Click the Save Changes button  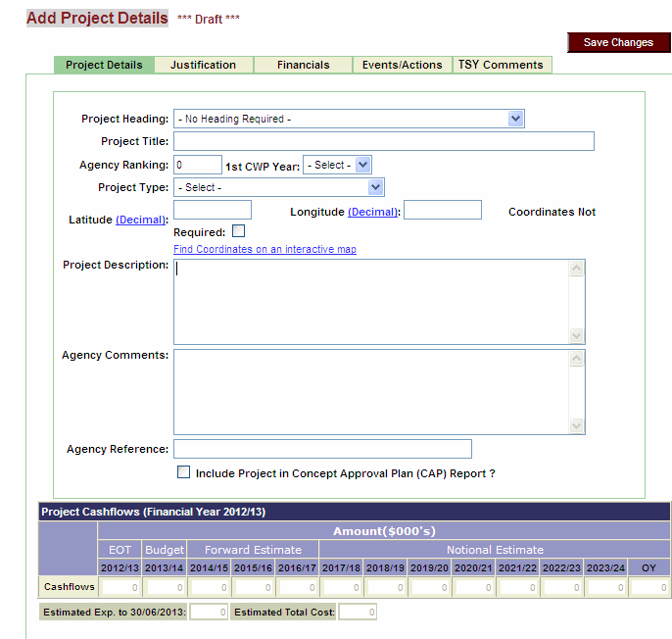point(618,42)
